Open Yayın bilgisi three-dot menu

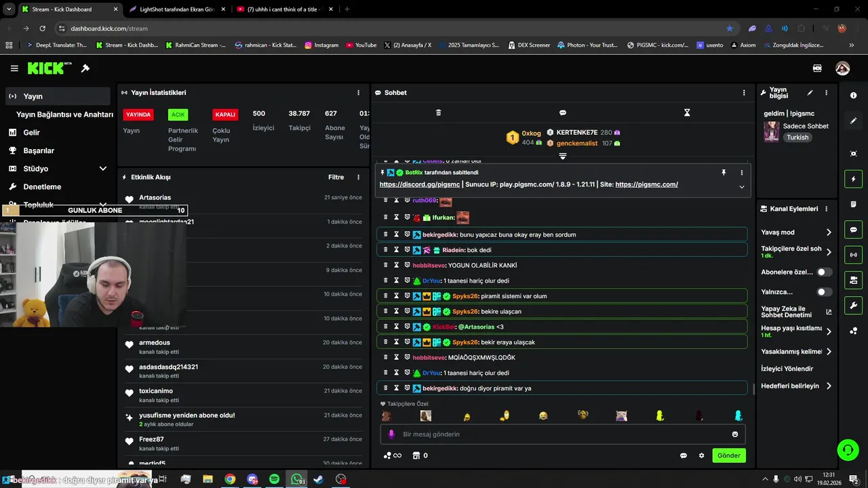[826, 93]
